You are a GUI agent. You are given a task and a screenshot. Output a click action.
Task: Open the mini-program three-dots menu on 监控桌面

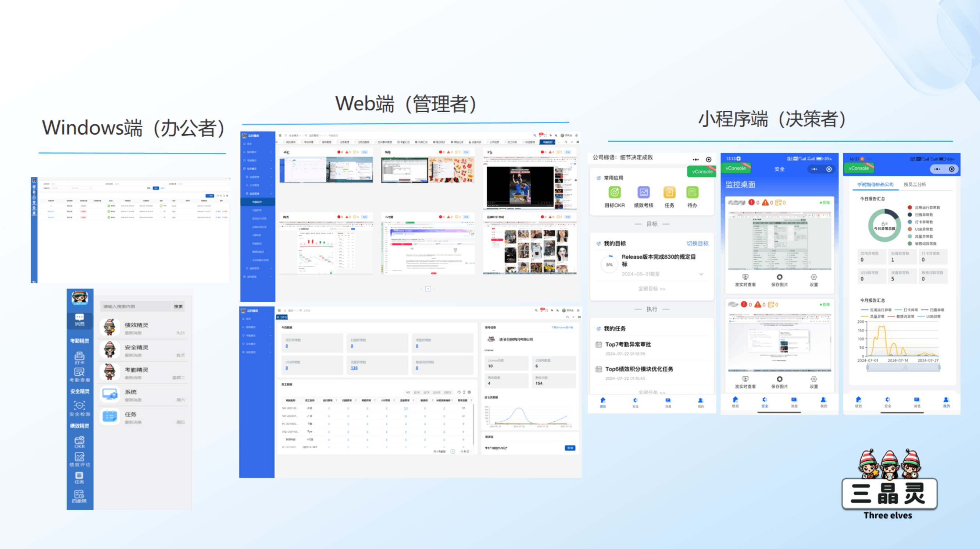[814, 169]
